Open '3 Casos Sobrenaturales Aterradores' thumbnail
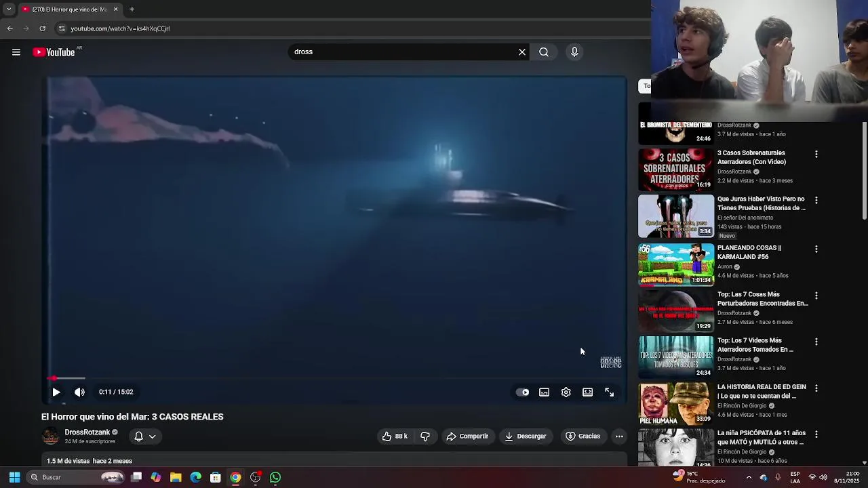The height and width of the screenshot is (488, 868). click(676, 169)
